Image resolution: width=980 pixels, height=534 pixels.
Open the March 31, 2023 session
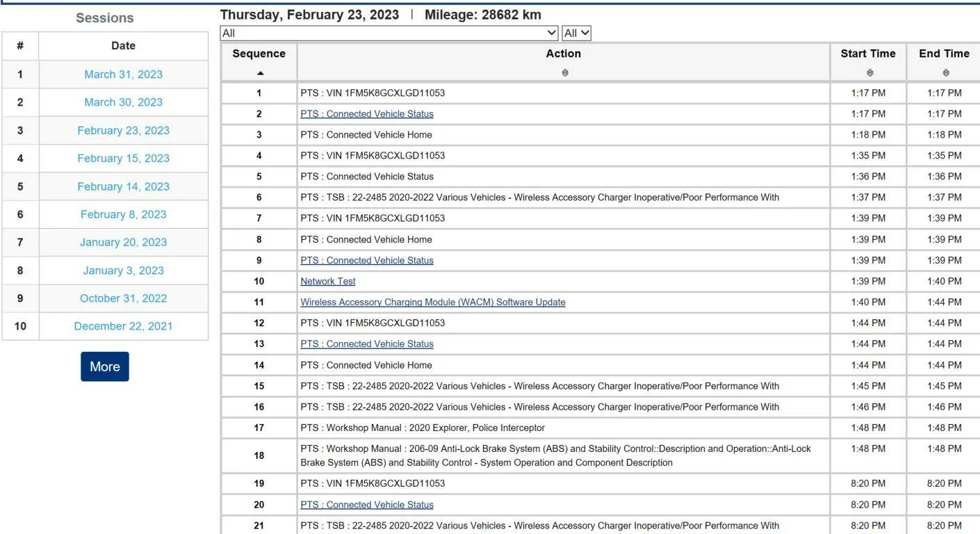123,74
